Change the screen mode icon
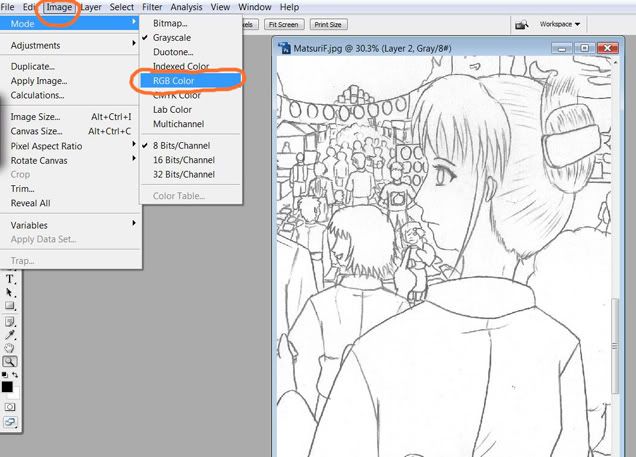 click(x=10, y=422)
